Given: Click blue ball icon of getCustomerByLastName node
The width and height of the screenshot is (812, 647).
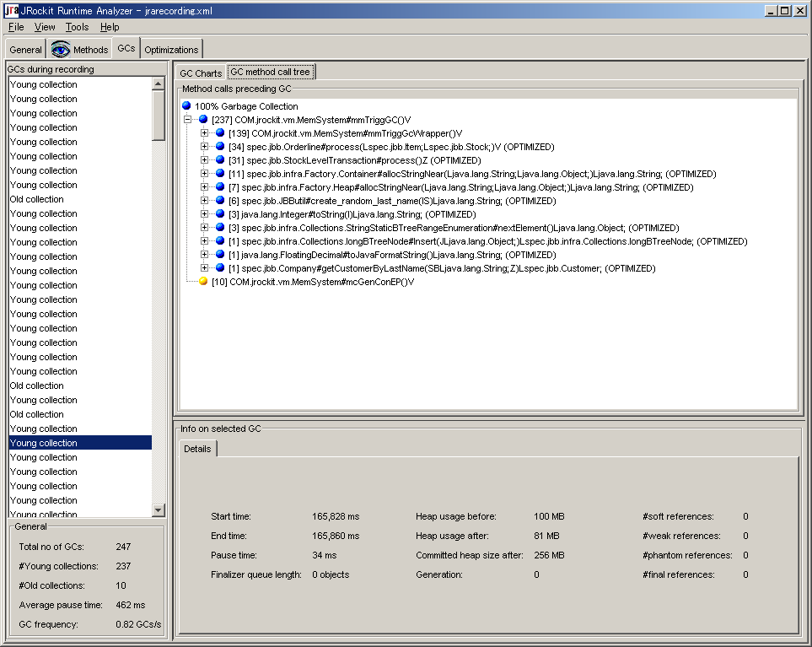Looking at the screenshot, I should pos(220,267).
